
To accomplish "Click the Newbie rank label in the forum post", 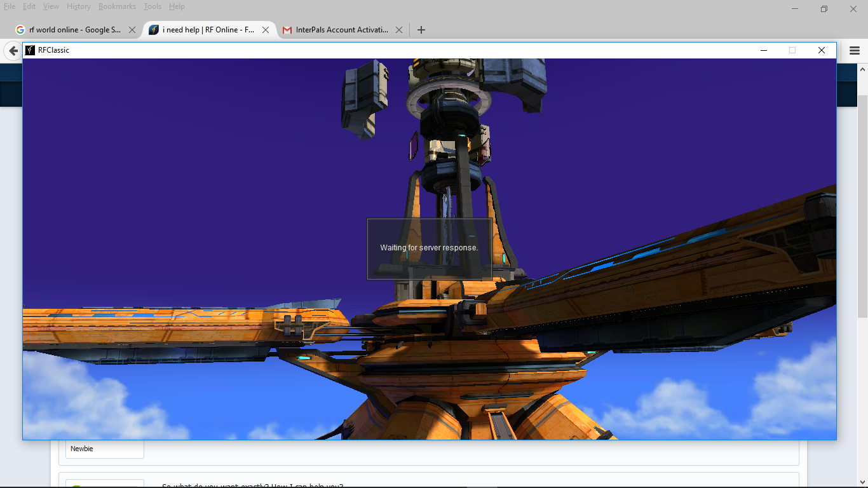I will [82, 449].
